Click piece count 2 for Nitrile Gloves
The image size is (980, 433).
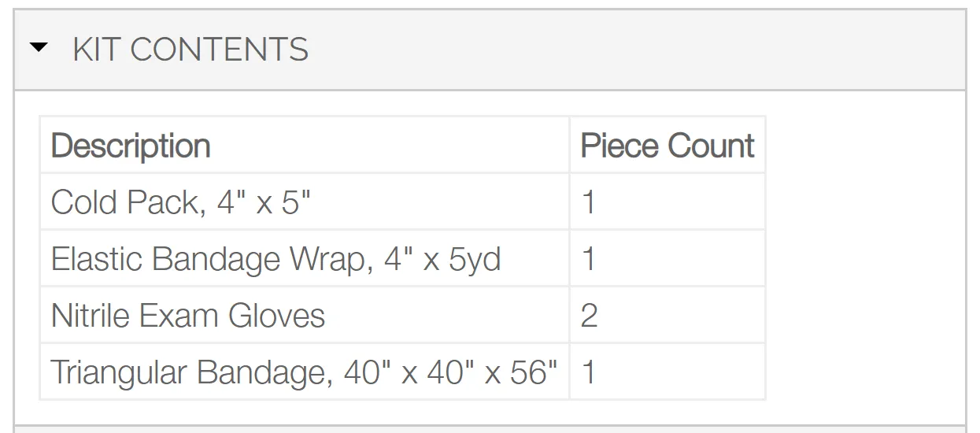(x=668, y=316)
